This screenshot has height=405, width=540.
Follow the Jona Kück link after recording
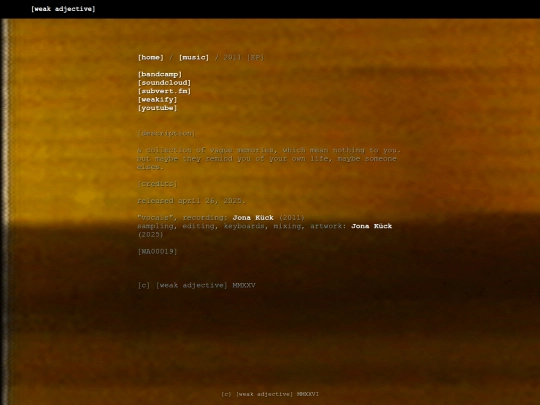(x=253, y=218)
